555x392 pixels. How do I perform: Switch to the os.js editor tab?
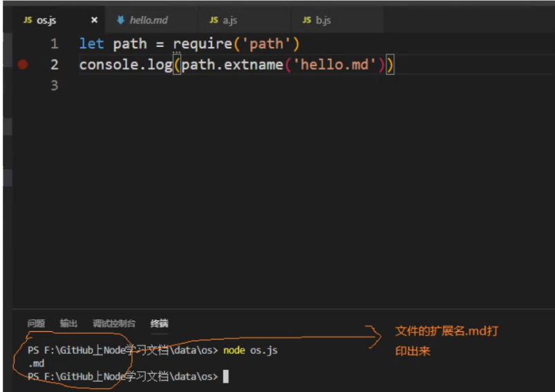coord(58,20)
